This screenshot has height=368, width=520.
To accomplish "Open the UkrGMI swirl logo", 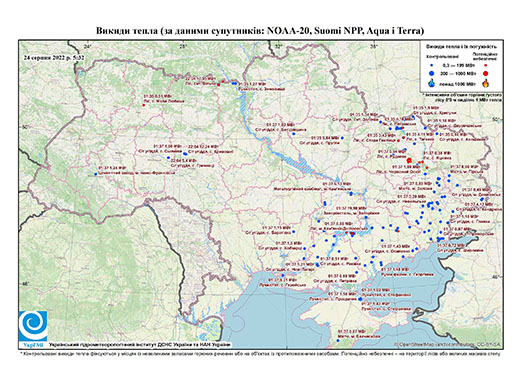I will [33, 326].
